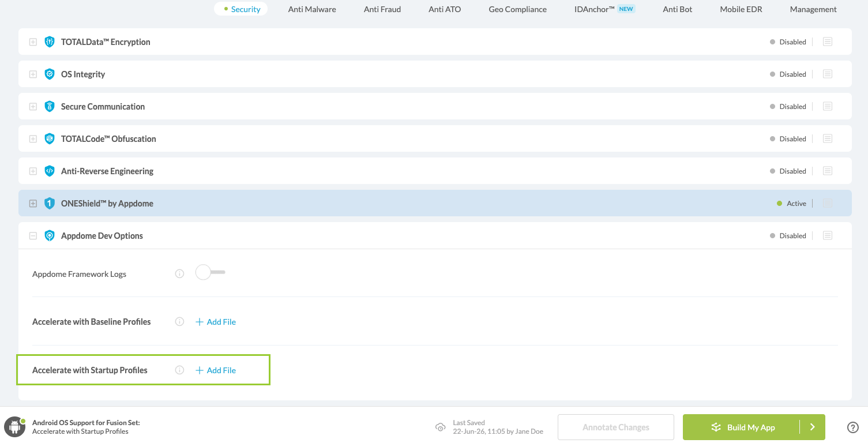The width and height of the screenshot is (868, 443).
Task: Click the Android robot icon in footer
Action: (15, 427)
